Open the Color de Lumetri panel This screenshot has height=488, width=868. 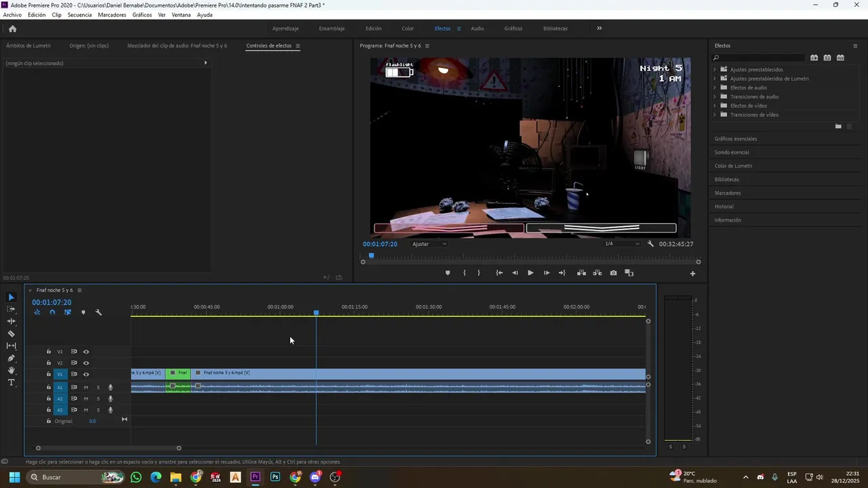point(733,166)
